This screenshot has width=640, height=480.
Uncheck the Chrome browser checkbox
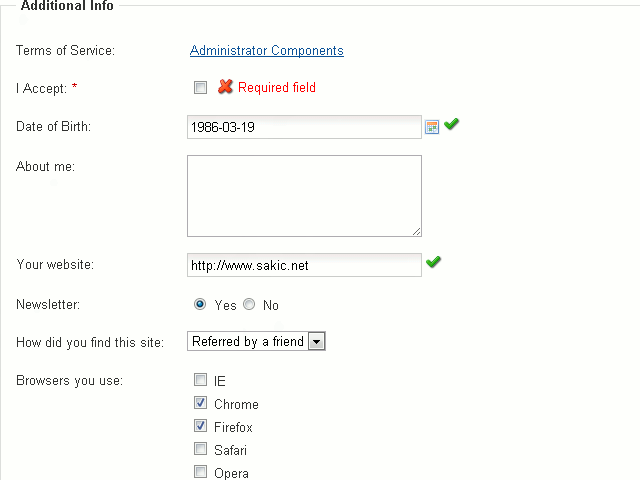pos(200,403)
